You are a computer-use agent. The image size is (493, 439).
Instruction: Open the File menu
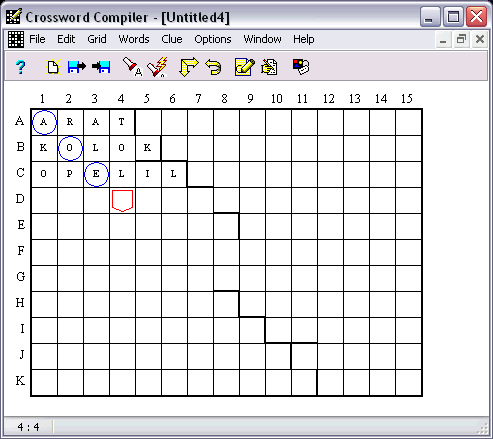pyautogui.click(x=37, y=39)
